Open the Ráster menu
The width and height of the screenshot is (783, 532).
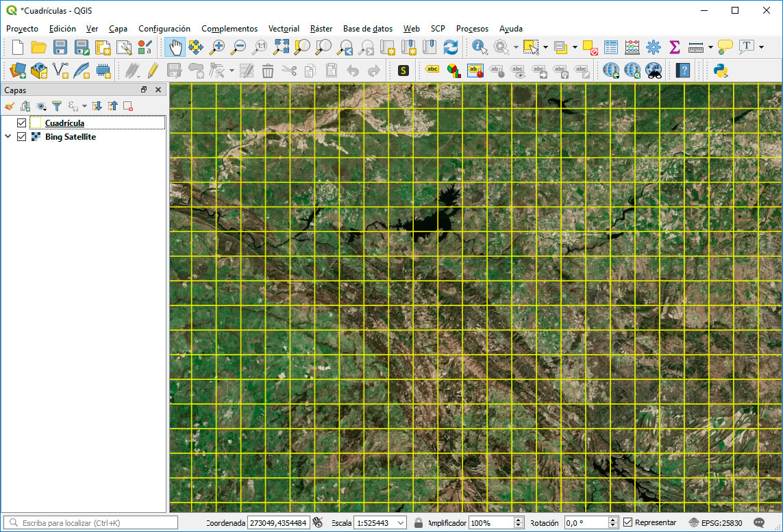tap(321, 29)
